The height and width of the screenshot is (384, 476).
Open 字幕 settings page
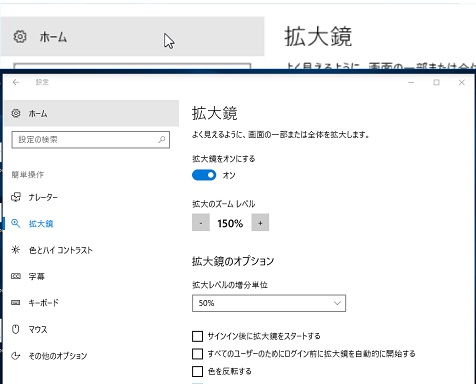coord(37,276)
